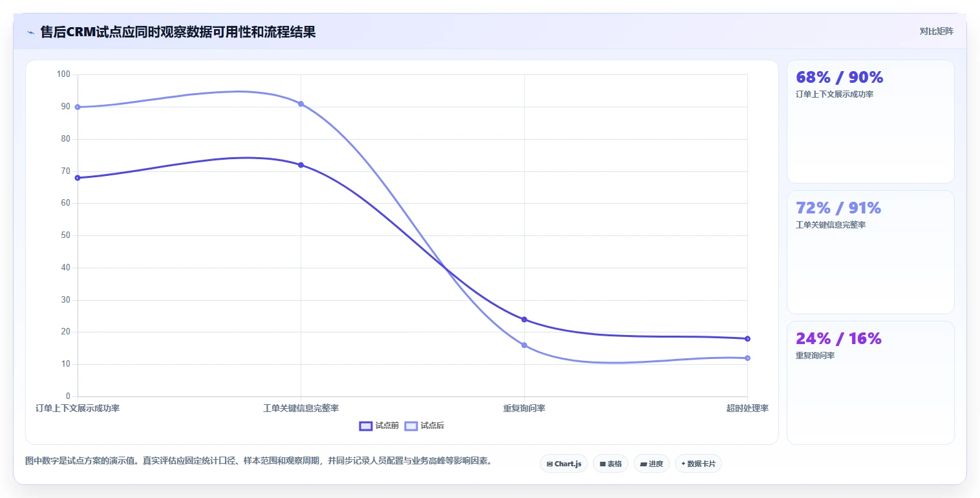Click x-axis label 超时处理率
980x498 pixels.
pyautogui.click(x=747, y=408)
